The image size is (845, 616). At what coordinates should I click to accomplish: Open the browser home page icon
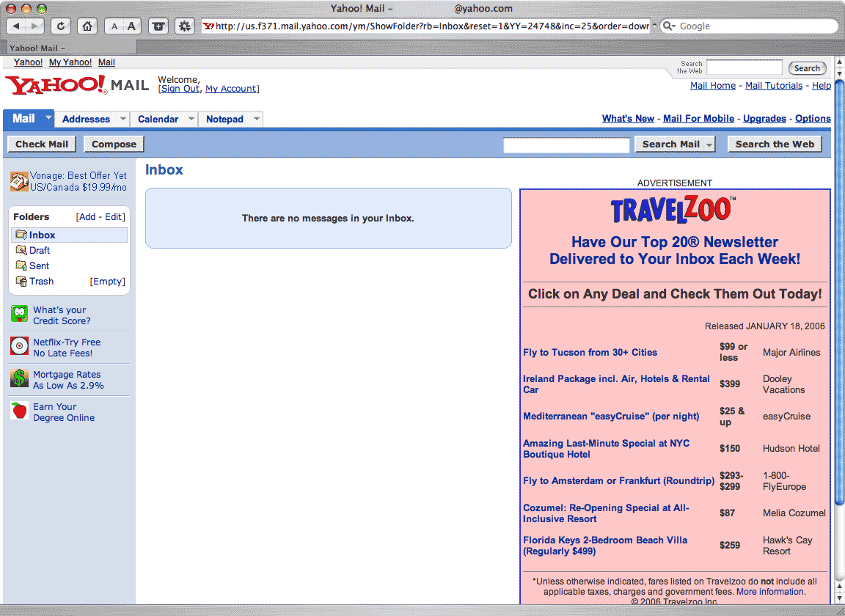[87, 26]
